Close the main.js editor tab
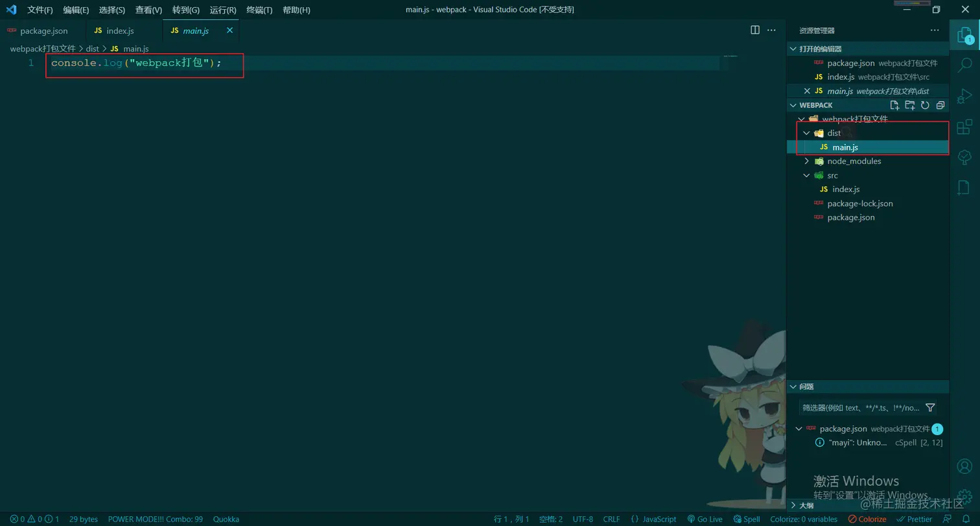980x526 pixels. 230,30
